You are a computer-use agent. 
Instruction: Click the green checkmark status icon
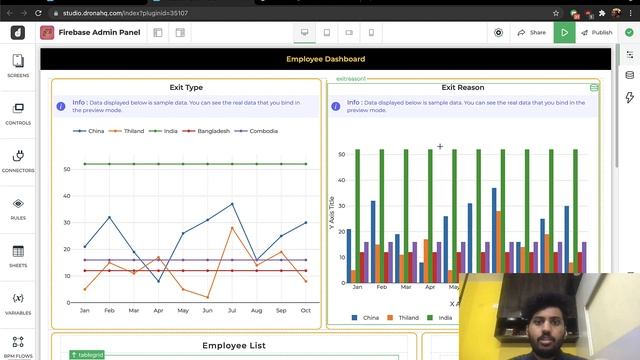coord(629,32)
